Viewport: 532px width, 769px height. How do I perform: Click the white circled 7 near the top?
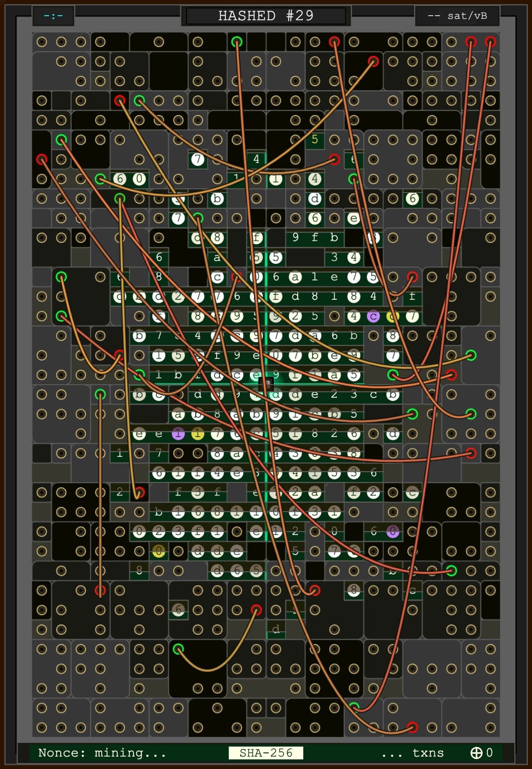pos(197,159)
